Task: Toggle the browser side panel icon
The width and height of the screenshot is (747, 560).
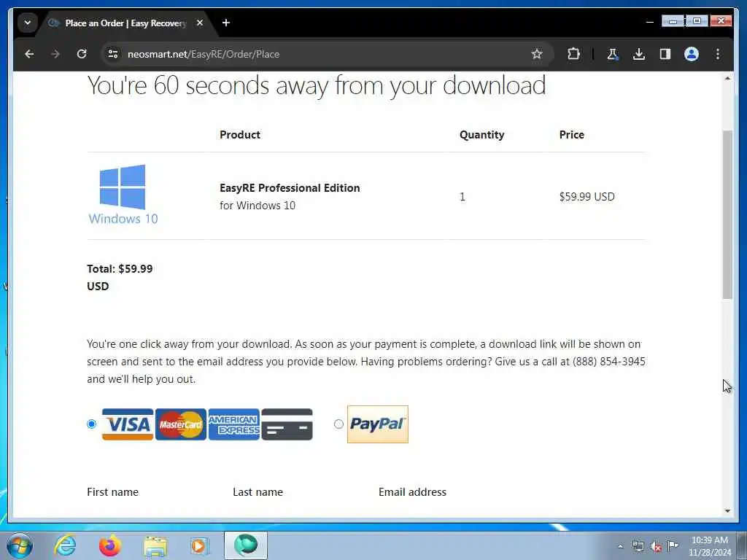Action: [665, 54]
